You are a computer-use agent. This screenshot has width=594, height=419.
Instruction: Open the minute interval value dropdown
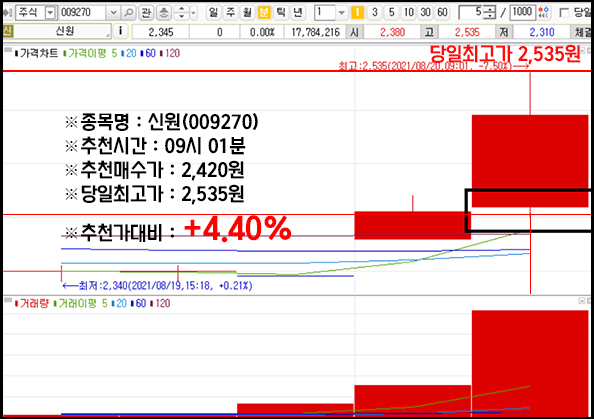tap(341, 13)
